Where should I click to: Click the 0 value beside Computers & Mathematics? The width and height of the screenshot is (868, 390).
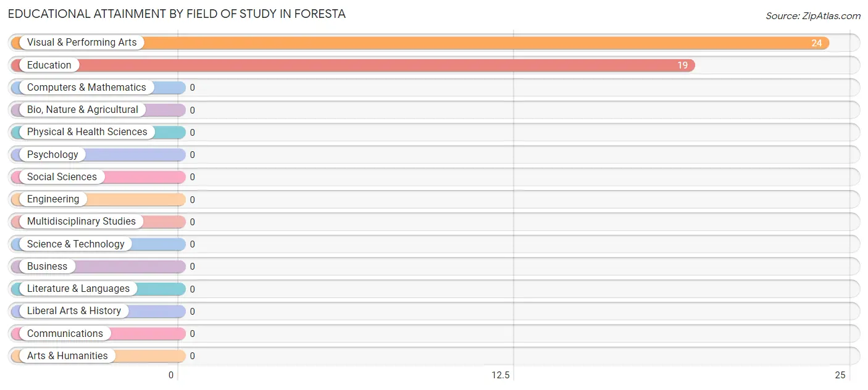192,88
